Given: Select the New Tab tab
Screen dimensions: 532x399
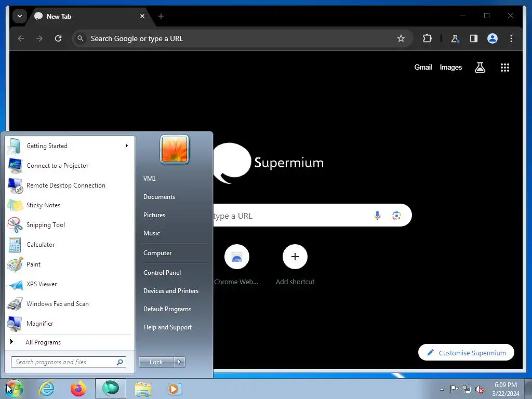Looking at the screenshot, I should click(x=89, y=16).
